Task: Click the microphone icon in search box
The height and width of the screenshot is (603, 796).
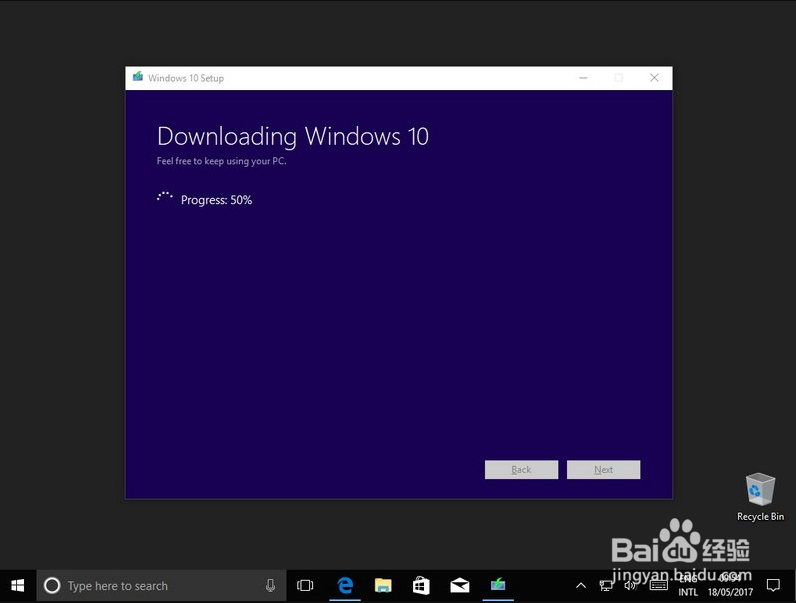Action: 271,586
